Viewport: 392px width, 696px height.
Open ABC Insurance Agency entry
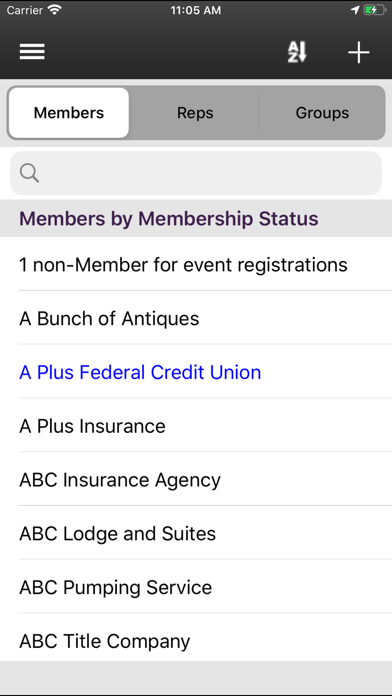coord(196,479)
